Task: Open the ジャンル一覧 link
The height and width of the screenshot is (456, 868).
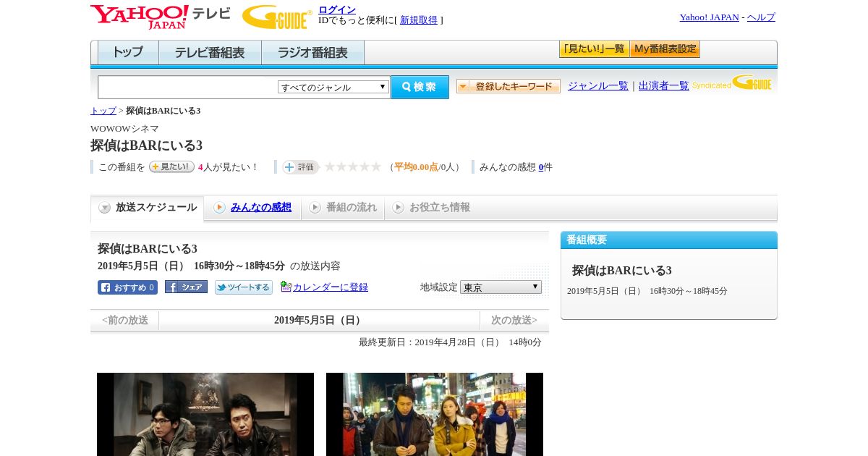Action: [598, 86]
